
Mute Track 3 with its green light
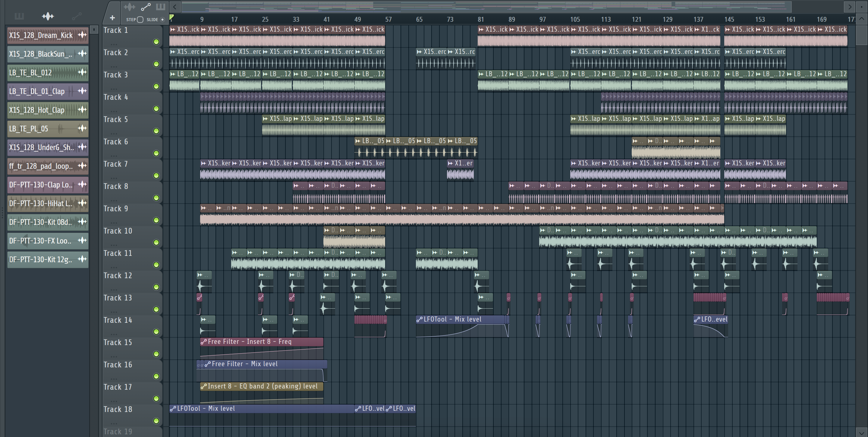pyautogui.click(x=156, y=86)
